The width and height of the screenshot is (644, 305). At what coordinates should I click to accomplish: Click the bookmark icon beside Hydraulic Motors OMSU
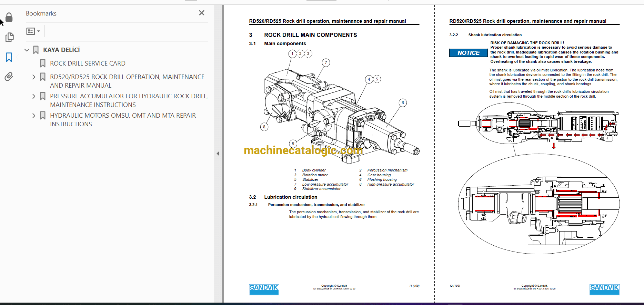pyautogui.click(x=43, y=116)
